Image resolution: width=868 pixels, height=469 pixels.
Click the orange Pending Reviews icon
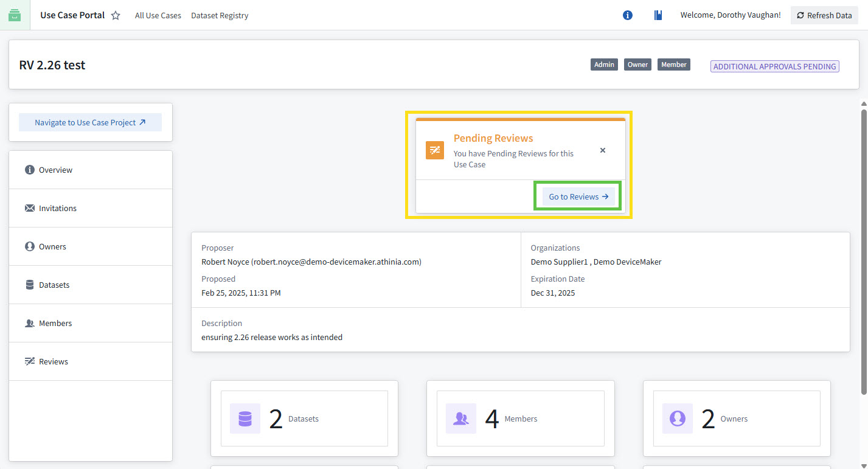coord(435,150)
